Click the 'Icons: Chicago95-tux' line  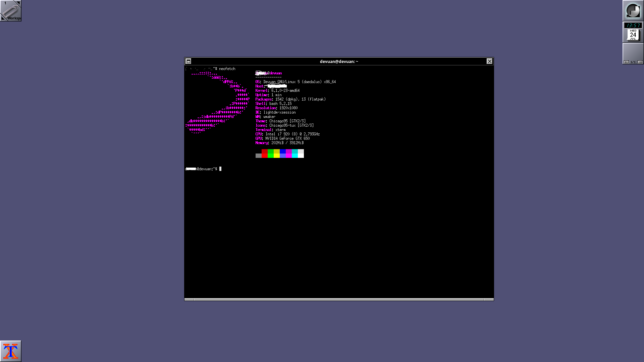point(284,125)
